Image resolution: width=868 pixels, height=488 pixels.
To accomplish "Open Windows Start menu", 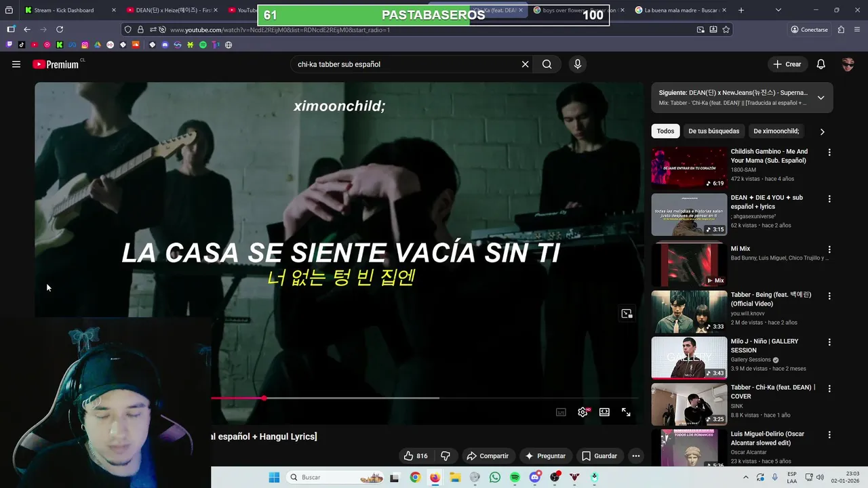I will 274,477.
